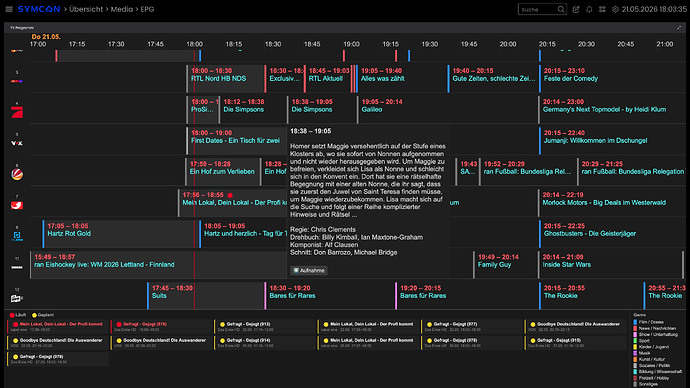The height and width of the screenshot is (388, 690).
Task: Open First Dates - Ein Tisch für zwei
Action: click(x=236, y=141)
